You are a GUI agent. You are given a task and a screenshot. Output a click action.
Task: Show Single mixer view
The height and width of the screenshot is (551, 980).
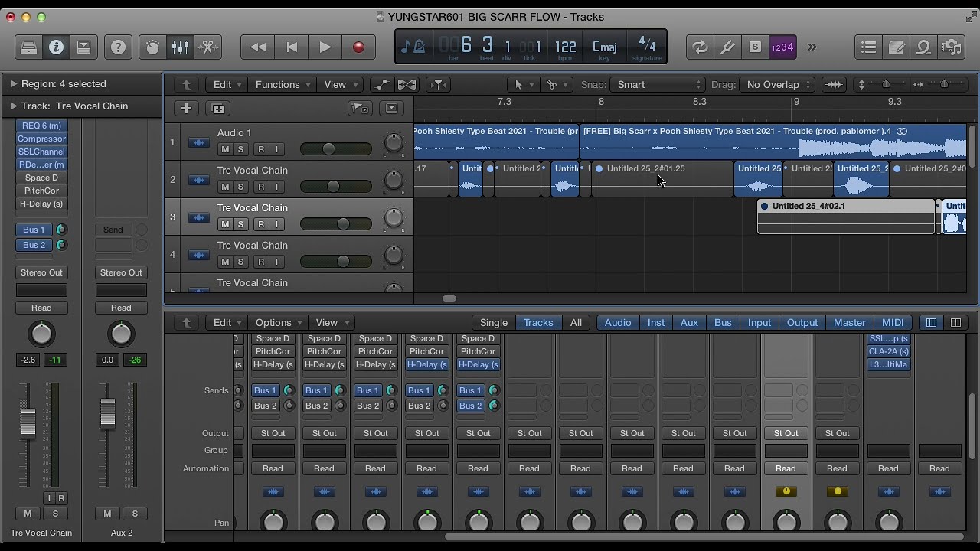tap(494, 323)
